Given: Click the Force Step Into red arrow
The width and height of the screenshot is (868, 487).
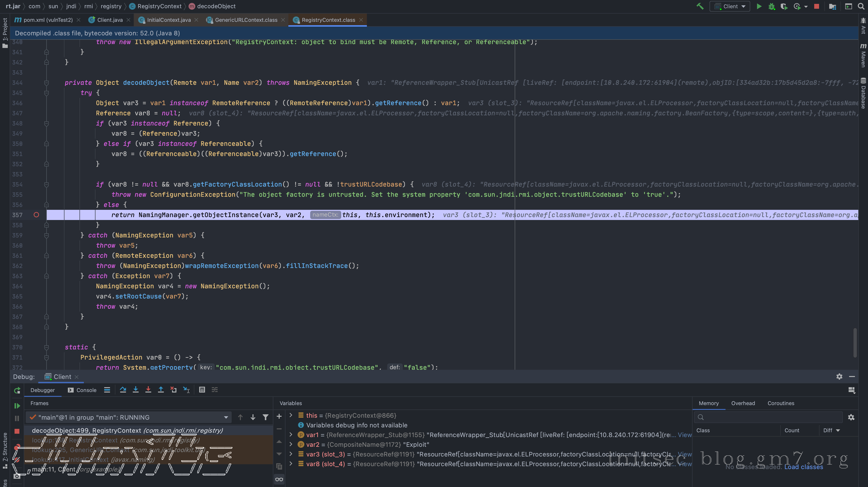Looking at the screenshot, I should click(x=148, y=390).
